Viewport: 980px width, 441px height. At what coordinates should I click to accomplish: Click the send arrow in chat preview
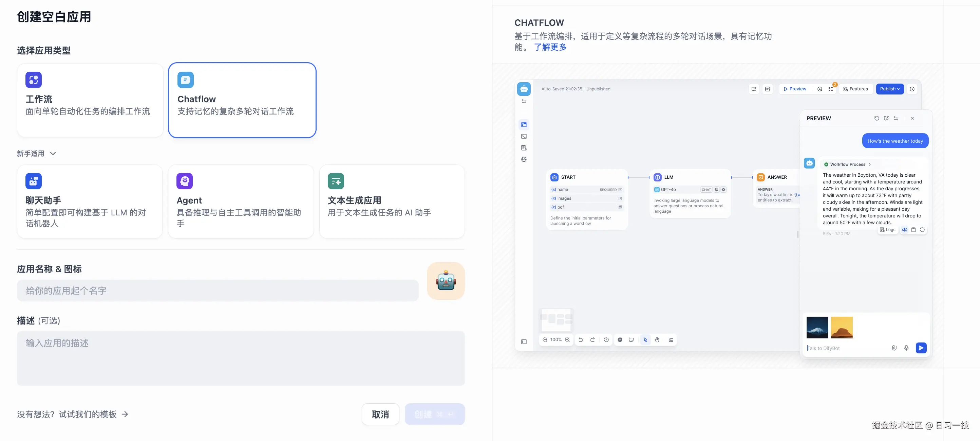pyautogui.click(x=921, y=348)
